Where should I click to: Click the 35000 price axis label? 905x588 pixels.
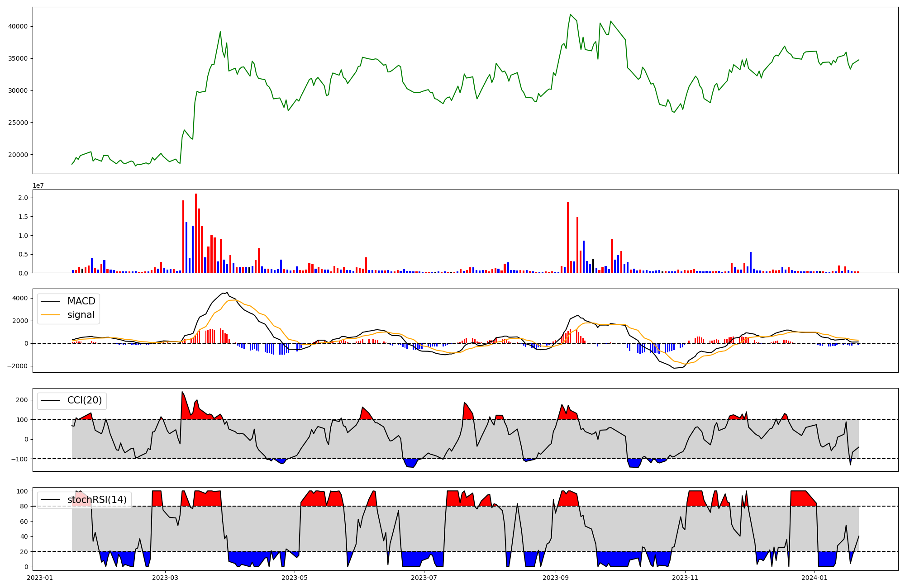click(18, 58)
